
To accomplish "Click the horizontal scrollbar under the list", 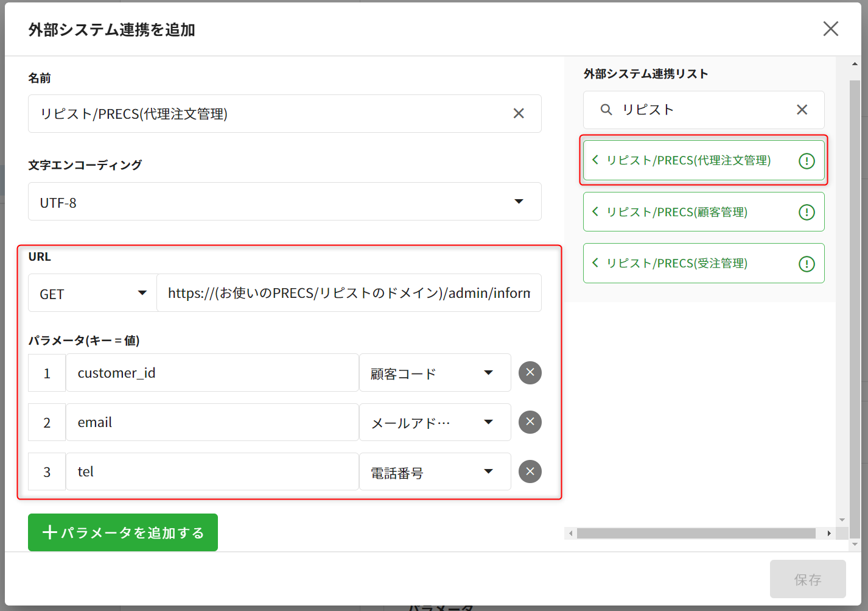I will pos(696,534).
